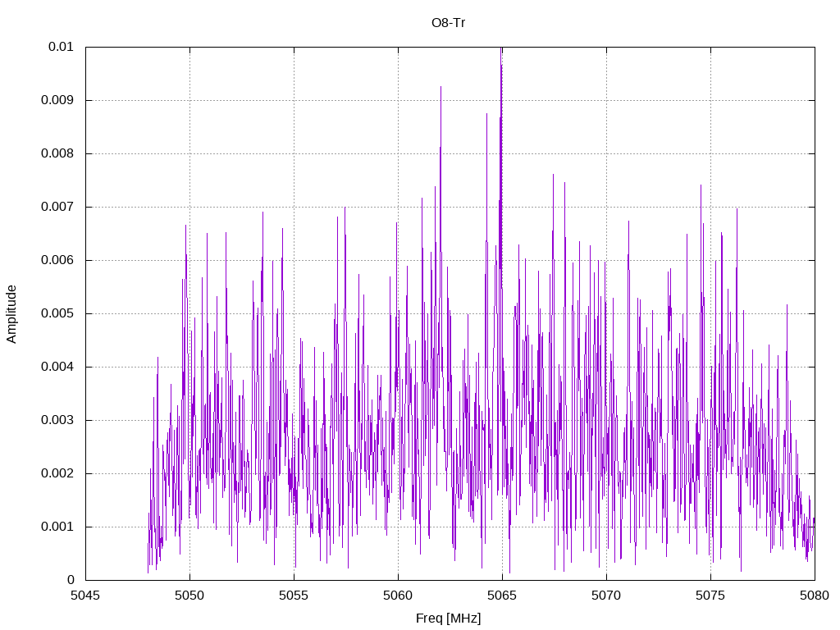Click the x-axis tick label 5045

coord(85,596)
